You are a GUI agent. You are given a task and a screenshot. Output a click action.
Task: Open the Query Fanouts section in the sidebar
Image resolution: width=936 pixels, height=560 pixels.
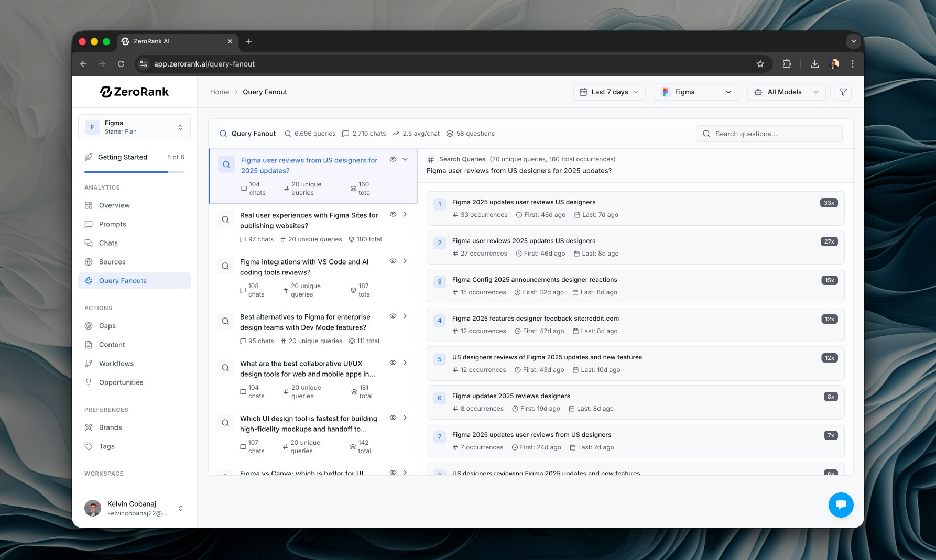click(x=122, y=281)
